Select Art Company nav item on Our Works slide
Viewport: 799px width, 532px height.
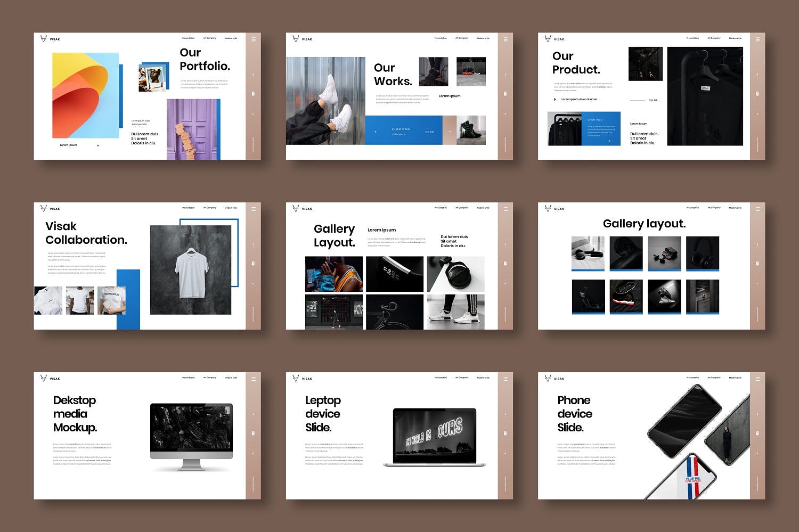pos(462,38)
